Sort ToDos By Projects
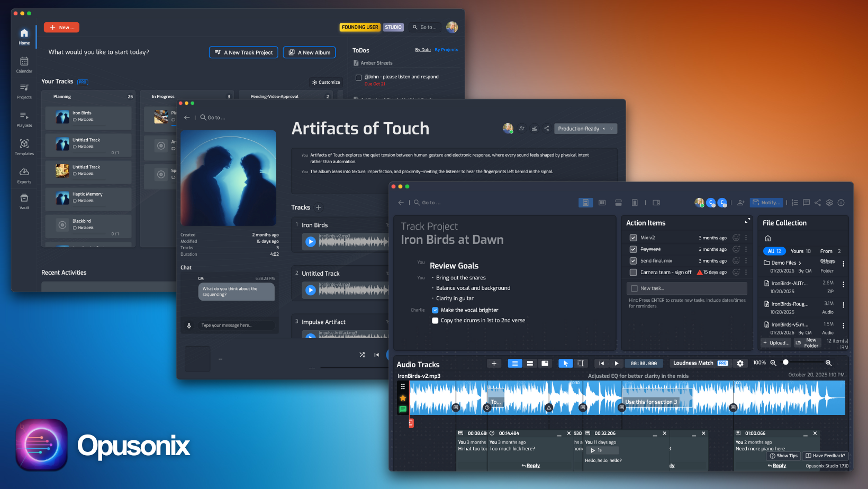 pos(446,50)
